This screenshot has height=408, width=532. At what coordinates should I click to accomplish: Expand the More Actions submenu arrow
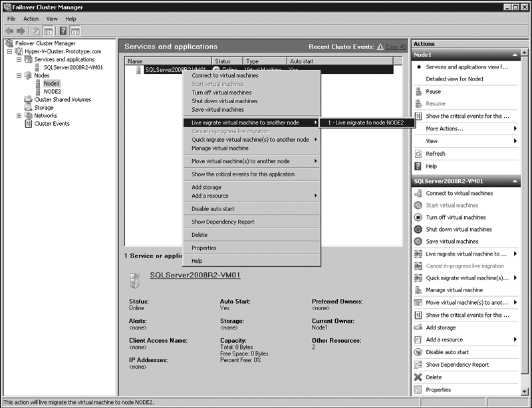pyautogui.click(x=515, y=128)
